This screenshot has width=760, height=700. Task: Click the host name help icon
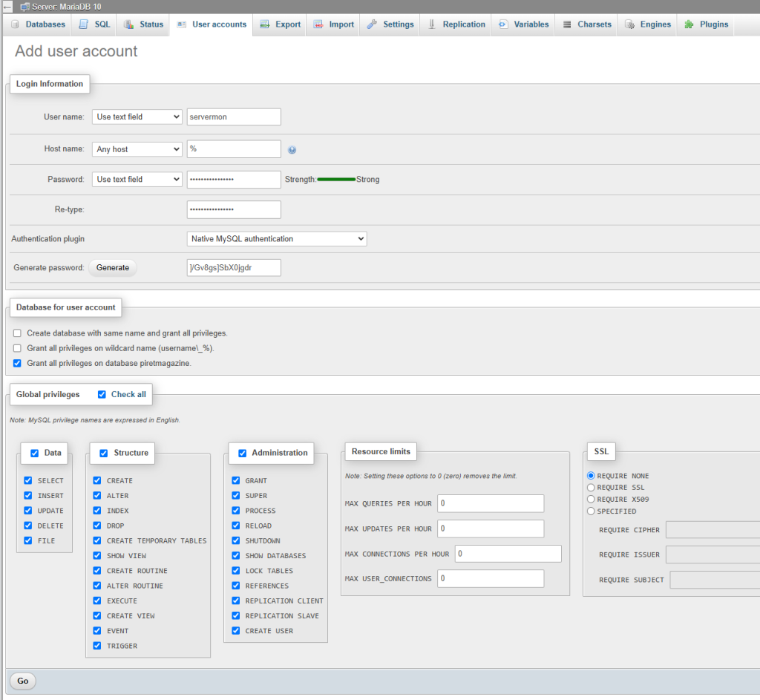pyautogui.click(x=292, y=150)
